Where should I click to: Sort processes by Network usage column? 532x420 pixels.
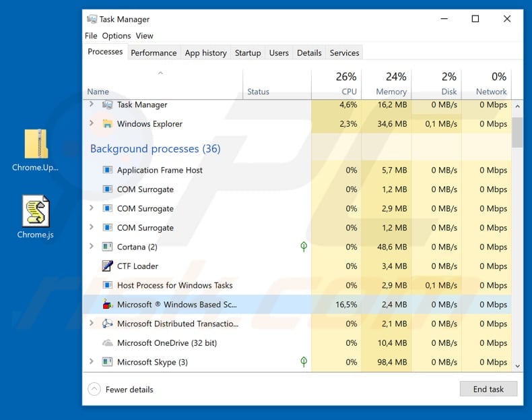click(486, 84)
